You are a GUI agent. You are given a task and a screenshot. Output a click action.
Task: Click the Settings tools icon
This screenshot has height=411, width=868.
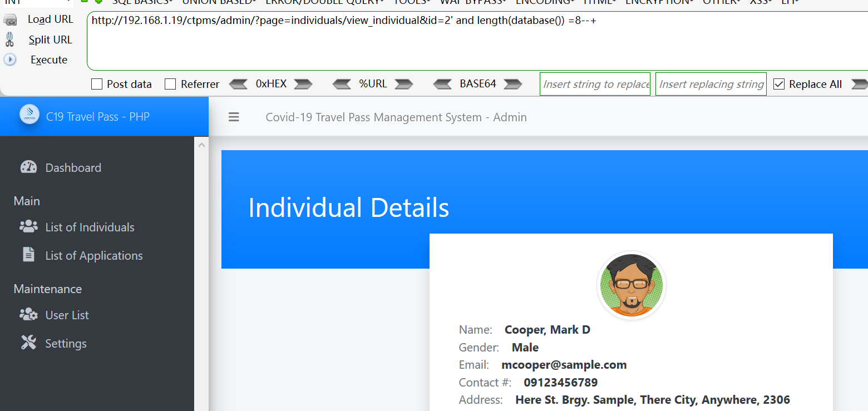tap(28, 342)
